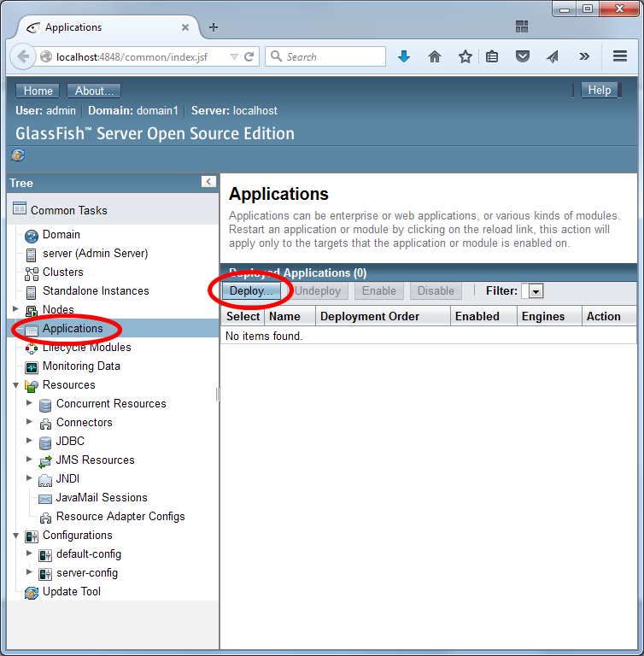Open the Filter dropdown
The width and height of the screenshot is (644, 656).
pyautogui.click(x=535, y=291)
